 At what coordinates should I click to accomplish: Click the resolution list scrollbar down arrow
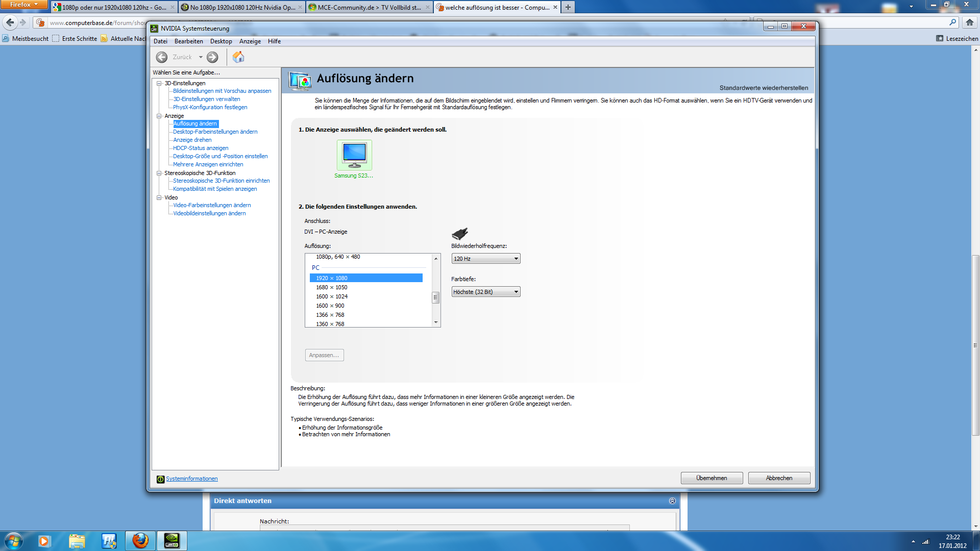tap(436, 322)
